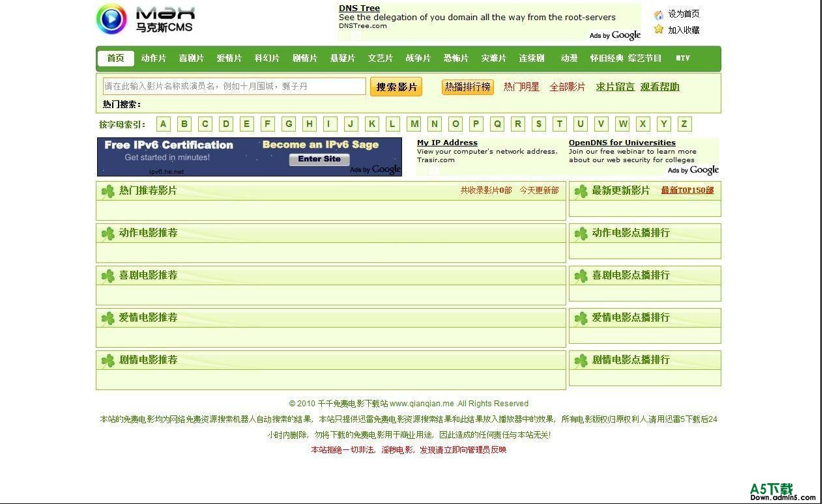The height and width of the screenshot is (504, 823).
Task: Open the 动作片 category tab
Action: (x=154, y=59)
